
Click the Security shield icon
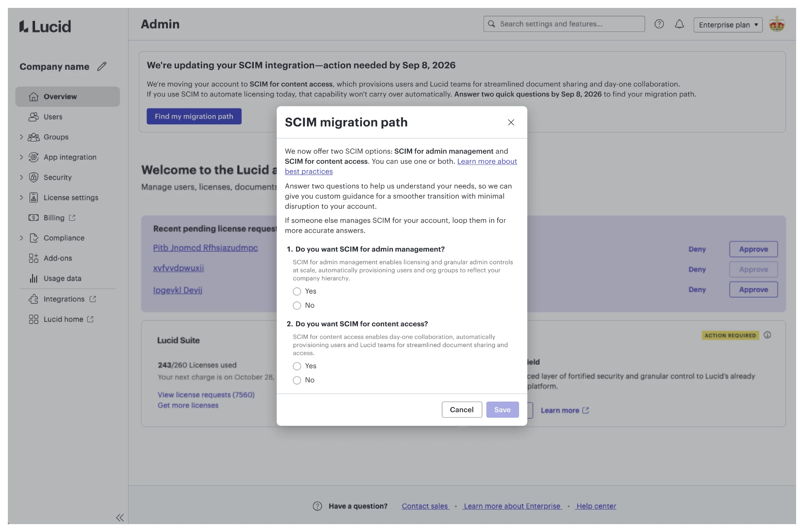[34, 177]
